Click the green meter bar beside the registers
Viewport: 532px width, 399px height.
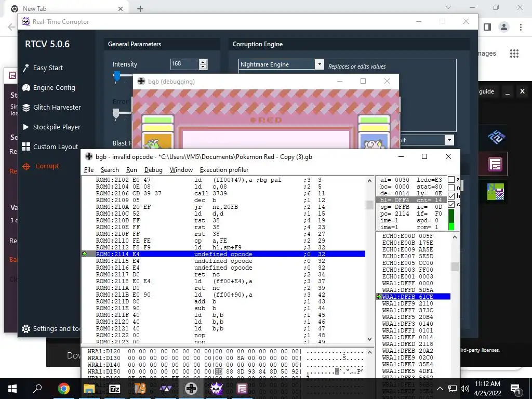(451, 220)
